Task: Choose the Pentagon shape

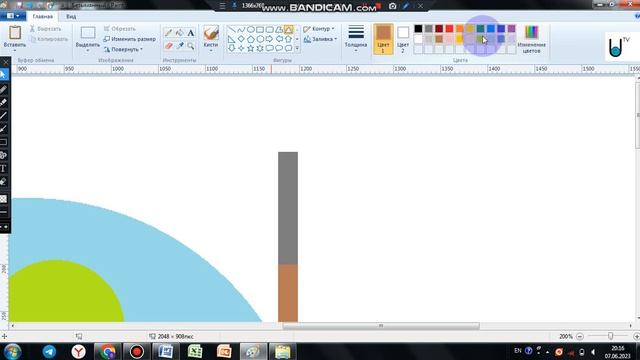Action: (x=251, y=39)
